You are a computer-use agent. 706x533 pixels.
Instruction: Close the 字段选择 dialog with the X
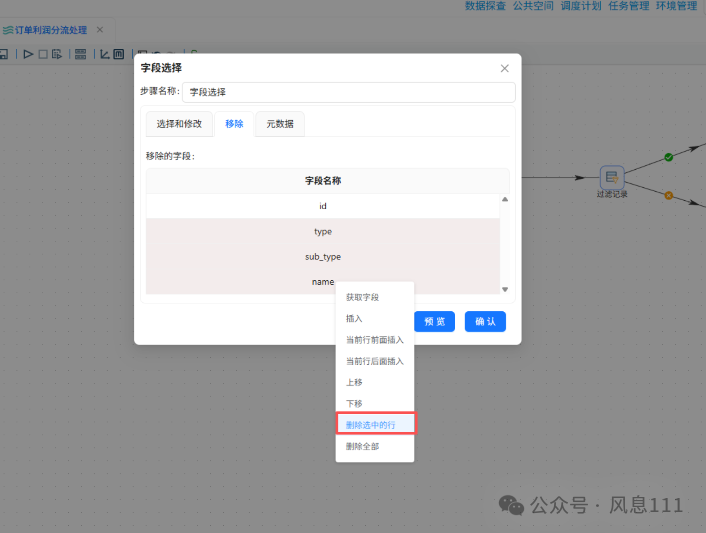(x=505, y=68)
